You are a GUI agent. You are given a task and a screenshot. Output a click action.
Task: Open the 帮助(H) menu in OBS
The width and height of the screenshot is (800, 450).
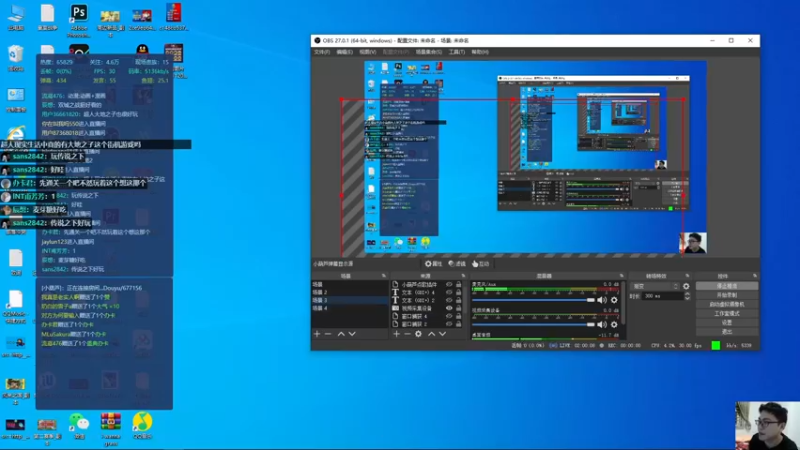pyautogui.click(x=480, y=52)
